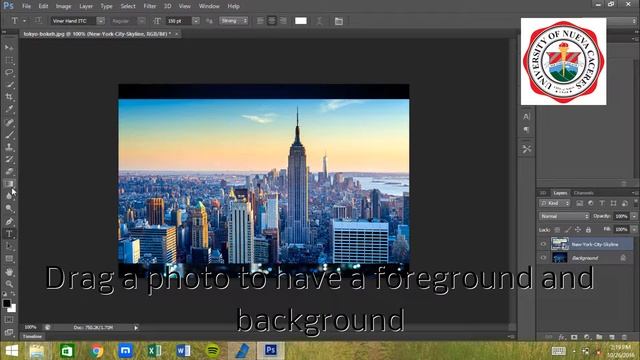Hide the Background layer
Viewport: 640px width, 360px height.
[543, 258]
